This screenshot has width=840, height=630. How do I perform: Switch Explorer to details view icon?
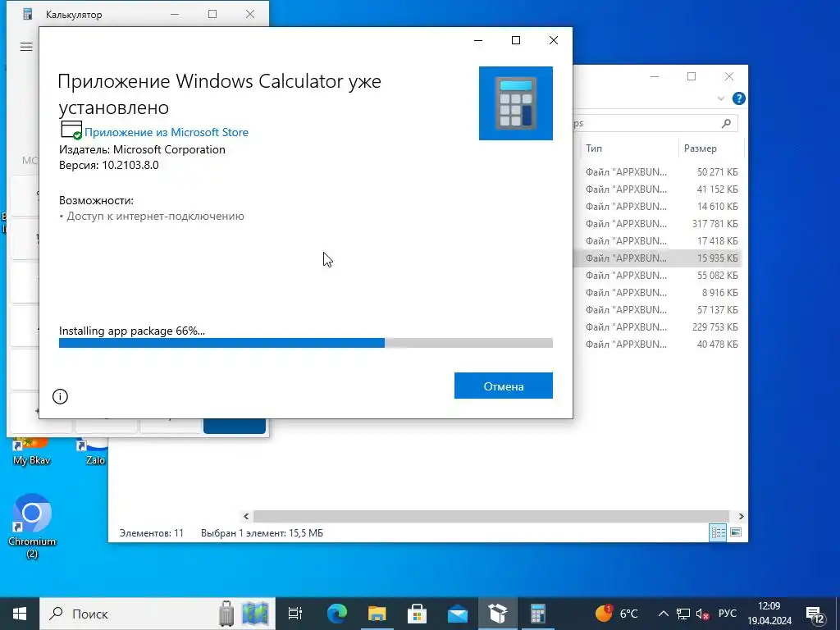pyautogui.click(x=718, y=532)
